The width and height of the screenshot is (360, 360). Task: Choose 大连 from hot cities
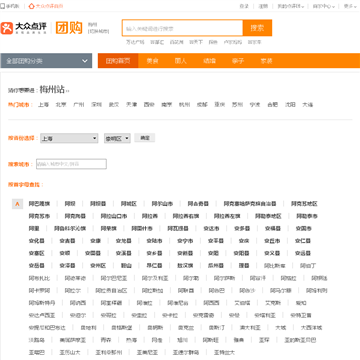point(308,105)
